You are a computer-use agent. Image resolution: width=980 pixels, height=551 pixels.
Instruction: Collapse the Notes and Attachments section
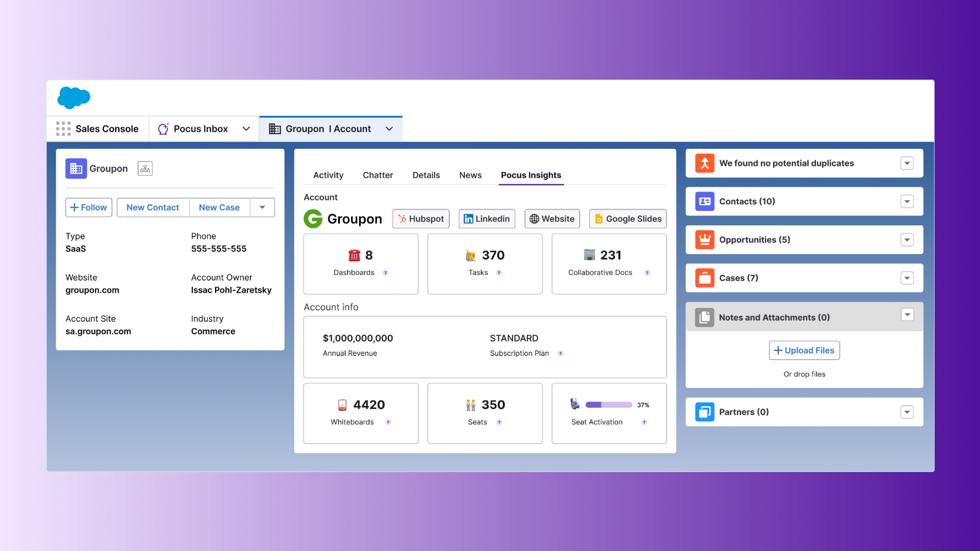(907, 315)
